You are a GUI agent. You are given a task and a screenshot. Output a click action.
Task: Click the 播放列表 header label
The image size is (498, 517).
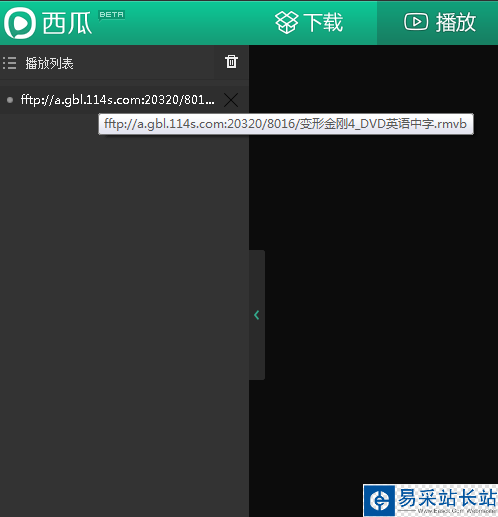coord(49,63)
